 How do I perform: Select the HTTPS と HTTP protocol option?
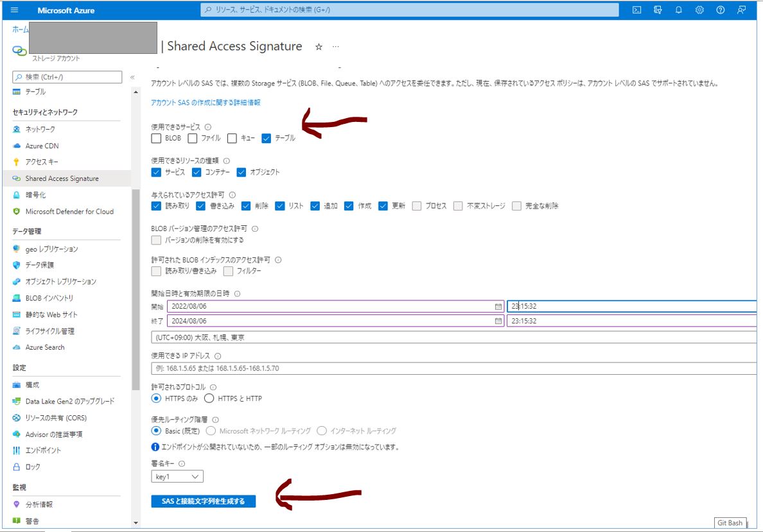(209, 399)
